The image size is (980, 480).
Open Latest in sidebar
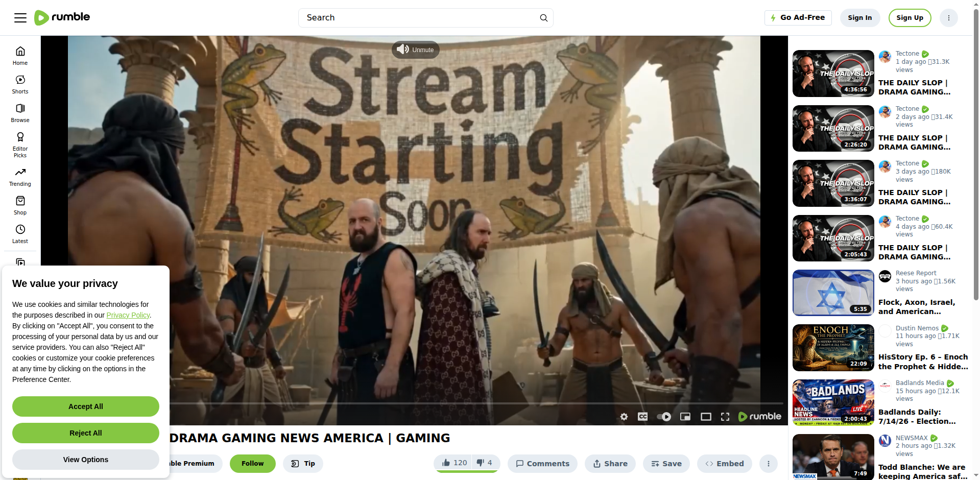[20, 234]
